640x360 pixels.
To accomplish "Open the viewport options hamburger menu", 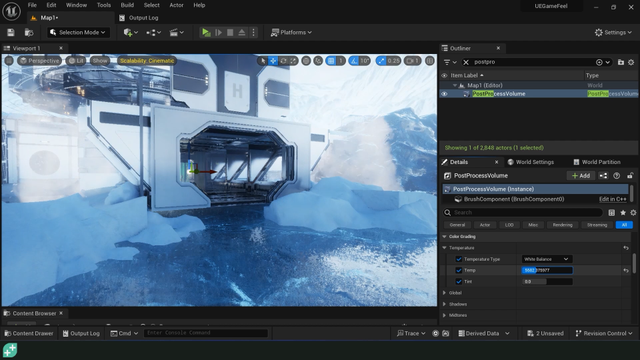I will coord(9,61).
